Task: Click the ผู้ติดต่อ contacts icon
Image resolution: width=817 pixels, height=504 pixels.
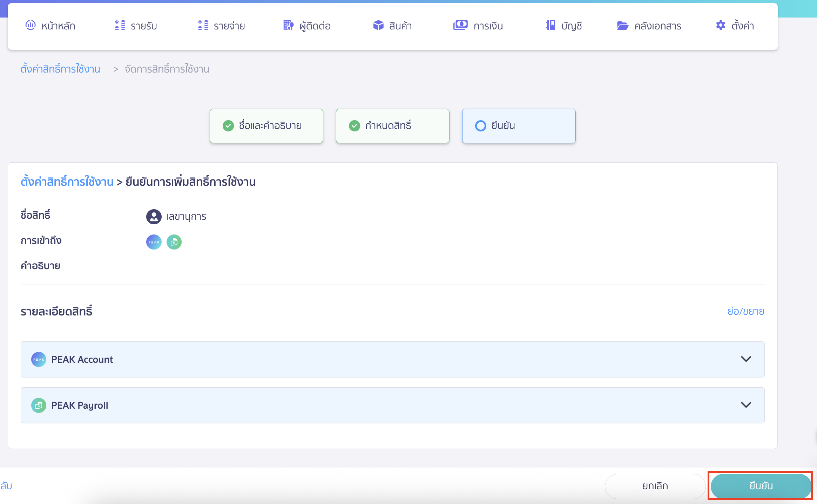Action: pyautogui.click(x=288, y=25)
